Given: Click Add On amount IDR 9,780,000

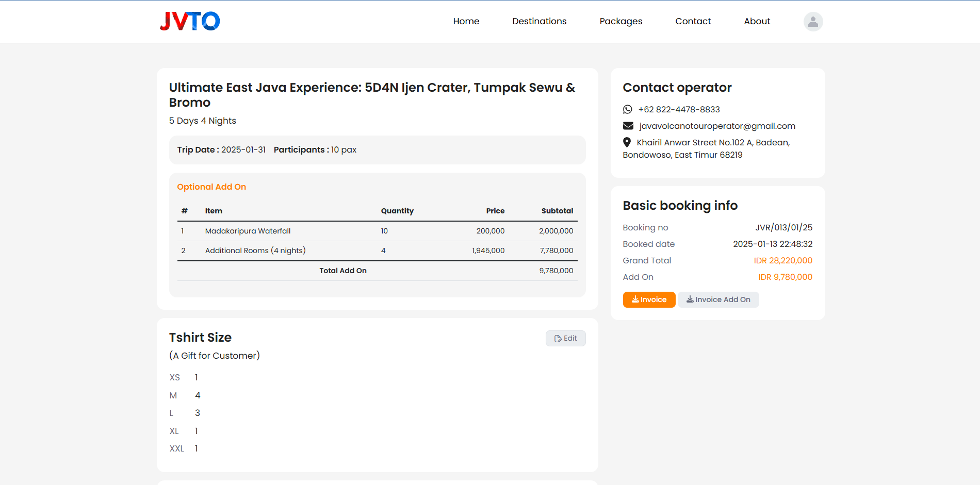Looking at the screenshot, I should 785,277.
